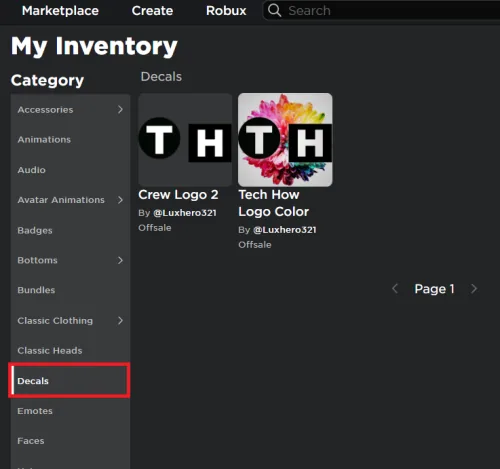The height and width of the screenshot is (469, 500).
Task: Expand the Bottoms category chevron
Action: tap(120, 260)
